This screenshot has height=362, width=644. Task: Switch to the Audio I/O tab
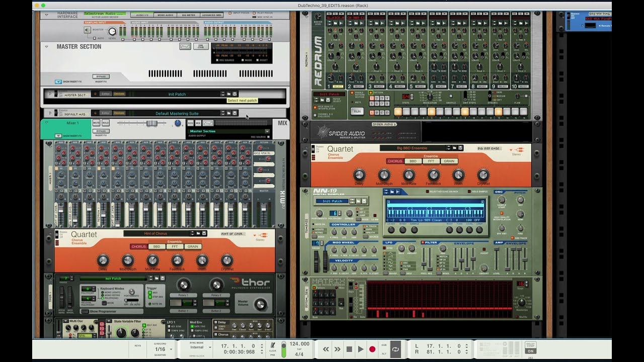[143, 15]
